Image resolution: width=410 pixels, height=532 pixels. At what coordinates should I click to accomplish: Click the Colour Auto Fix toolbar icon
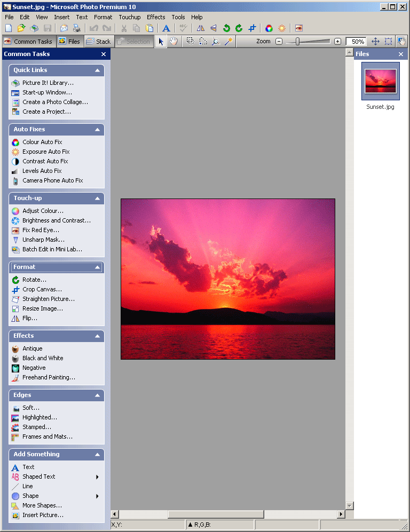click(269, 28)
